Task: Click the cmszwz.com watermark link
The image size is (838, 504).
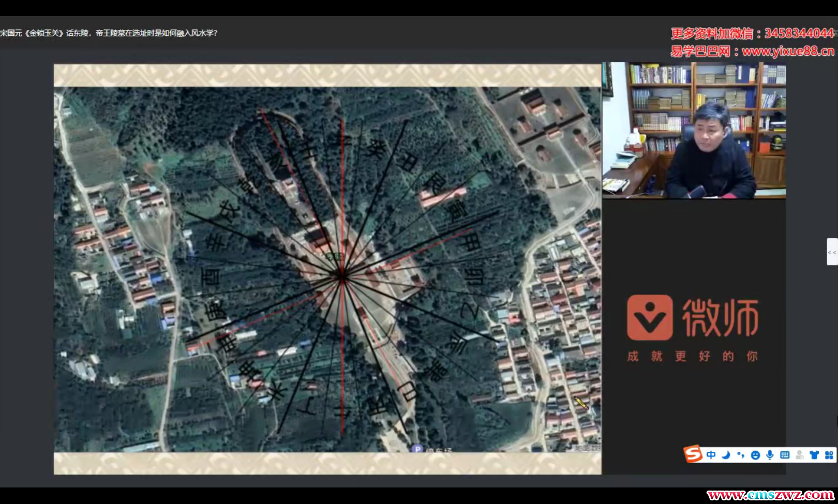Action: pyautogui.click(x=771, y=495)
